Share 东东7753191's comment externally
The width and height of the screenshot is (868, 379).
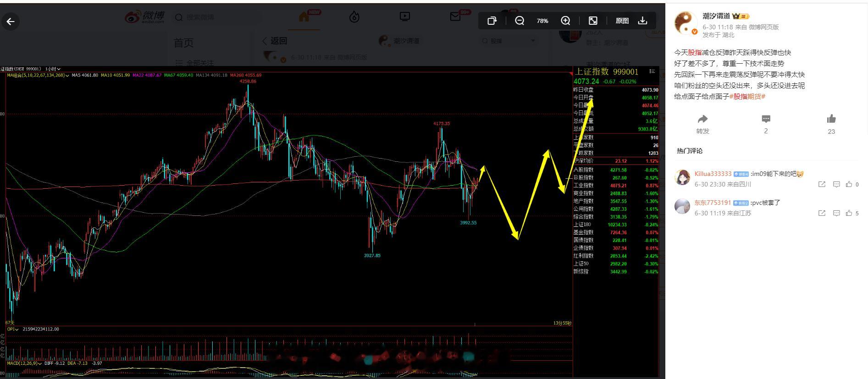[822, 213]
